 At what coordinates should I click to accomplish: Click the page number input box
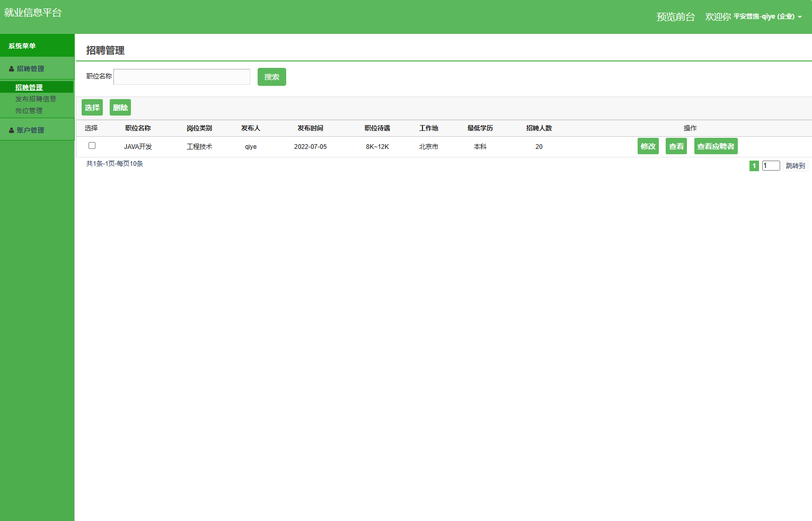point(771,166)
